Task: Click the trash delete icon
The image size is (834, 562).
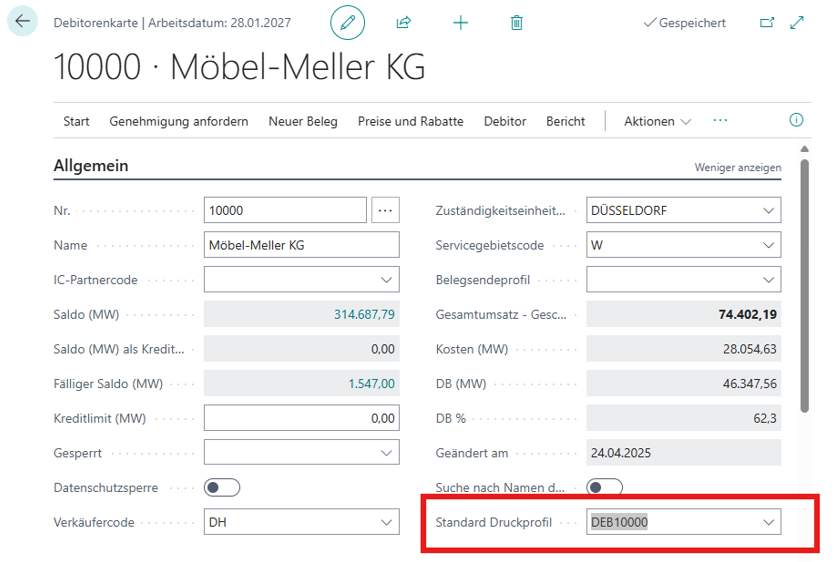Action: click(516, 22)
